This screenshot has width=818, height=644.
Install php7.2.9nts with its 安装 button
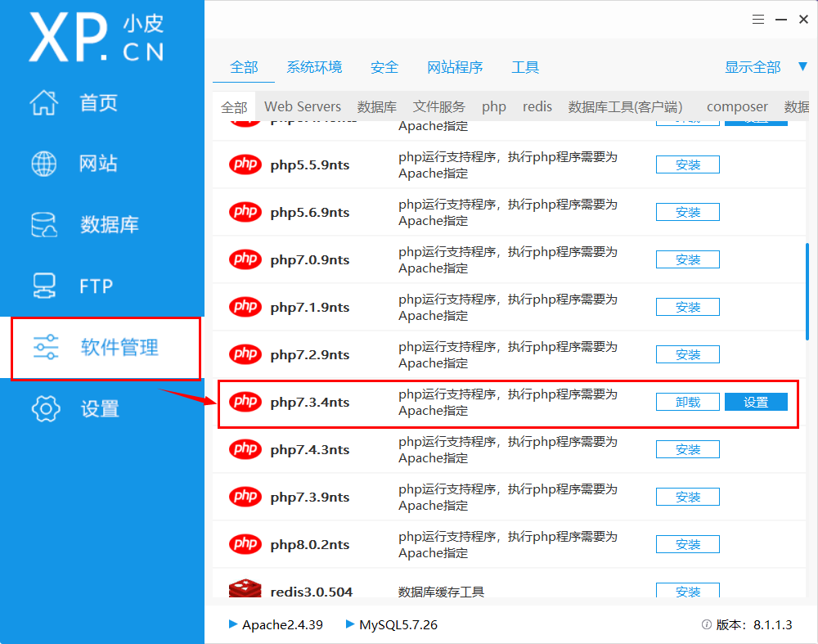click(688, 354)
